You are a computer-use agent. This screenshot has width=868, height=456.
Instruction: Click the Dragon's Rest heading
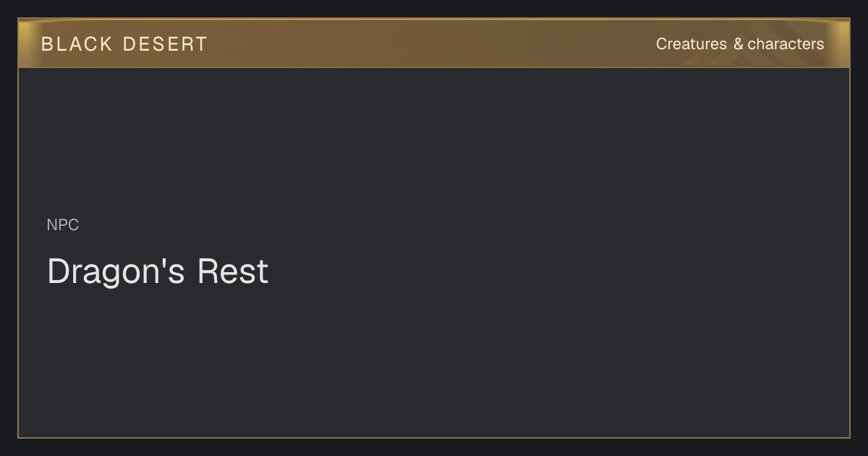click(158, 271)
